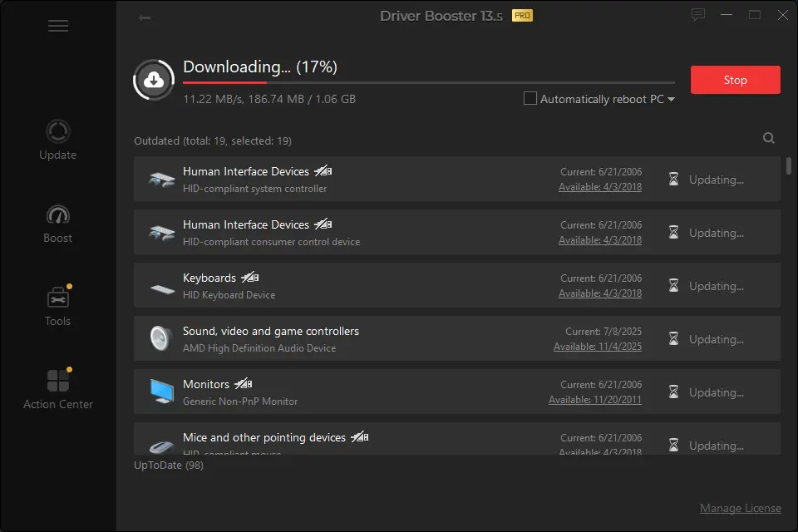
Task: Click the download progress bar
Action: [x=429, y=82]
